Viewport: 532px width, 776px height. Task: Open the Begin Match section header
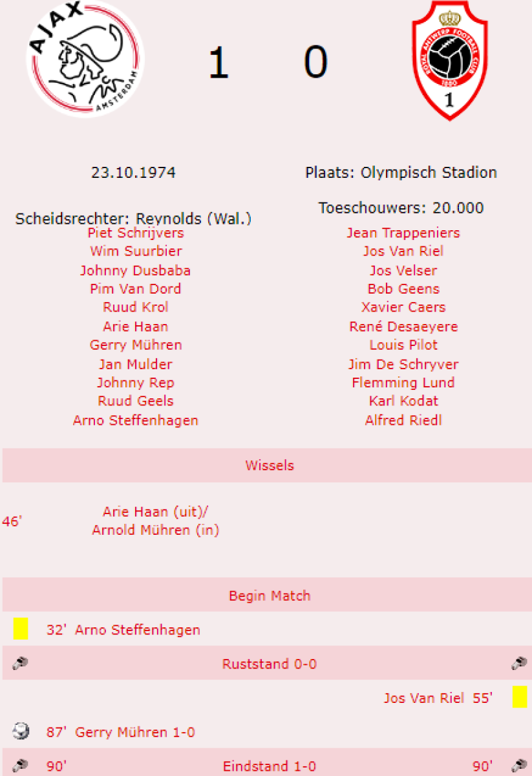point(269,596)
